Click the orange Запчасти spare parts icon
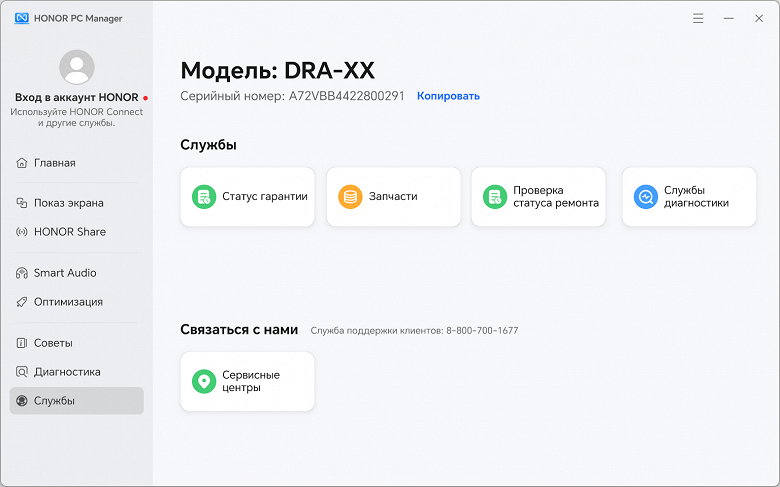Viewport: 780px width, 487px height. pyautogui.click(x=350, y=197)
